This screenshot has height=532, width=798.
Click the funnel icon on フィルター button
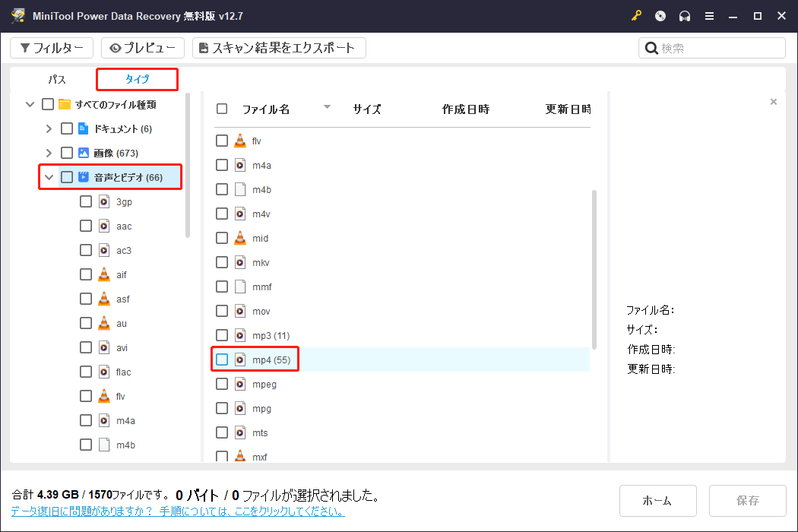click(x=26, y=47)
